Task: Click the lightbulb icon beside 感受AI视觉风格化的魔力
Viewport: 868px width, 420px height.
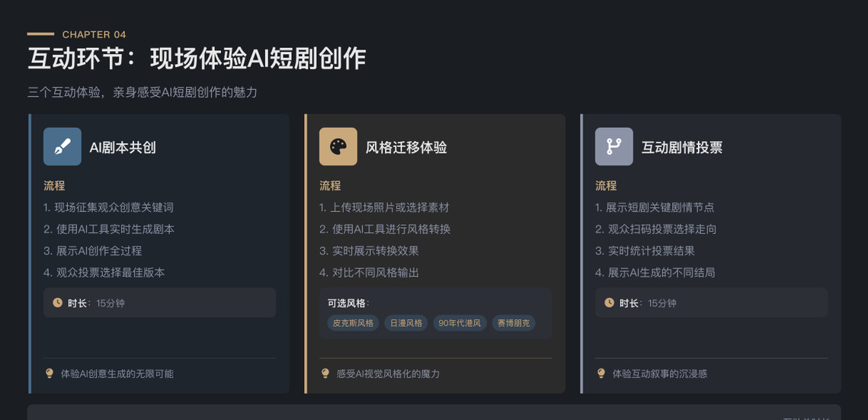Action: (x=325, y=374)
